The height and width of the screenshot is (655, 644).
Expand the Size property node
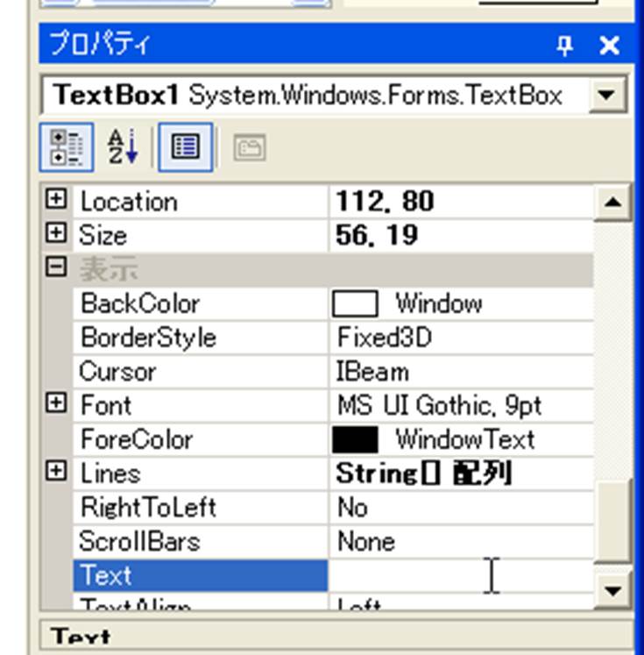click(x=56, y=234)
